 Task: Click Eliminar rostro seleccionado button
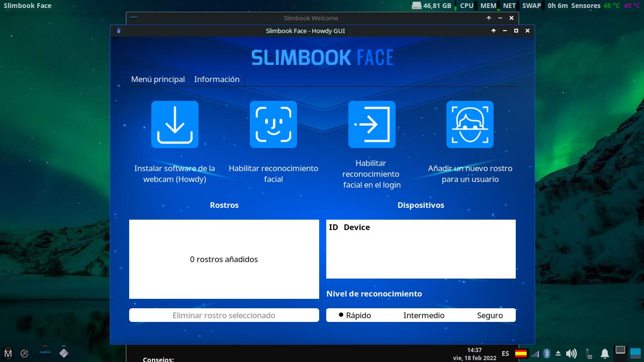pos(224,315)
